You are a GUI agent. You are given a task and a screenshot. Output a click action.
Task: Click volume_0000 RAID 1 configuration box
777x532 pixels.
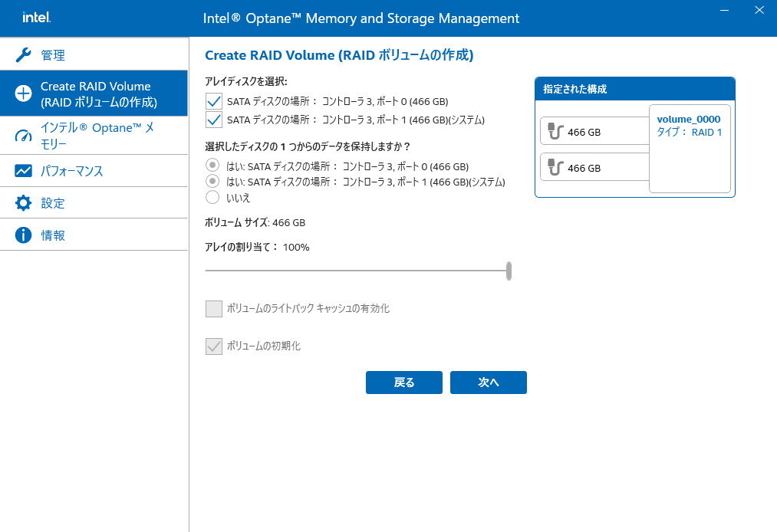pos(690,149)
